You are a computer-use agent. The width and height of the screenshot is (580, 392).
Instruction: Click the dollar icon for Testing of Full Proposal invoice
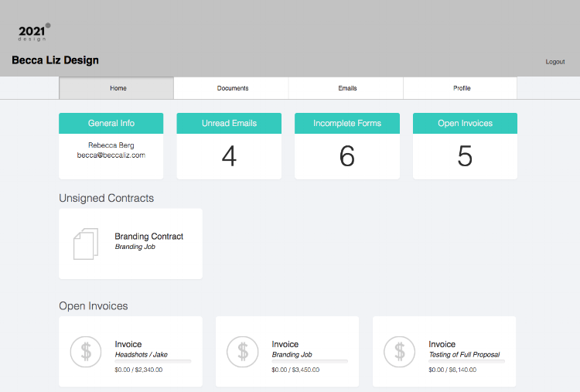(400, 352)
